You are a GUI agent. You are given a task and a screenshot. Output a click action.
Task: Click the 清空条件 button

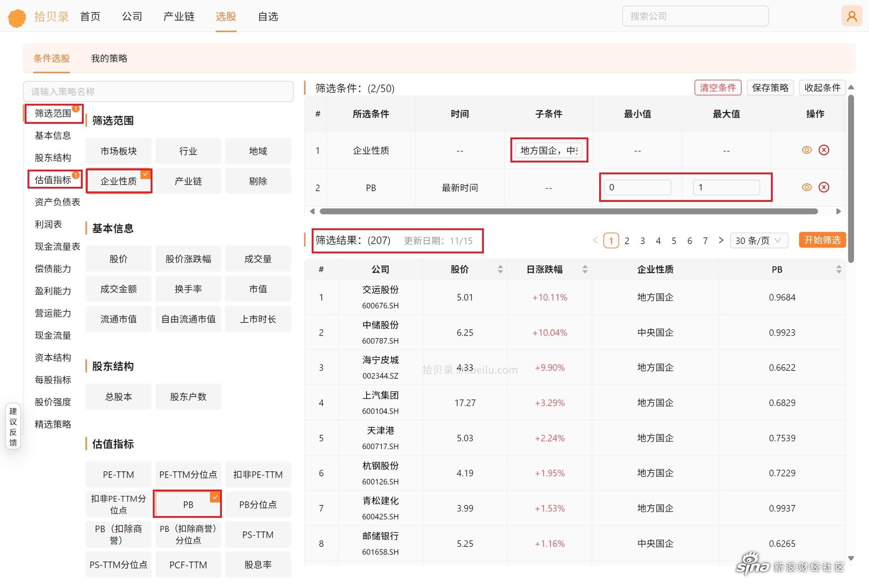coord(718,88)
